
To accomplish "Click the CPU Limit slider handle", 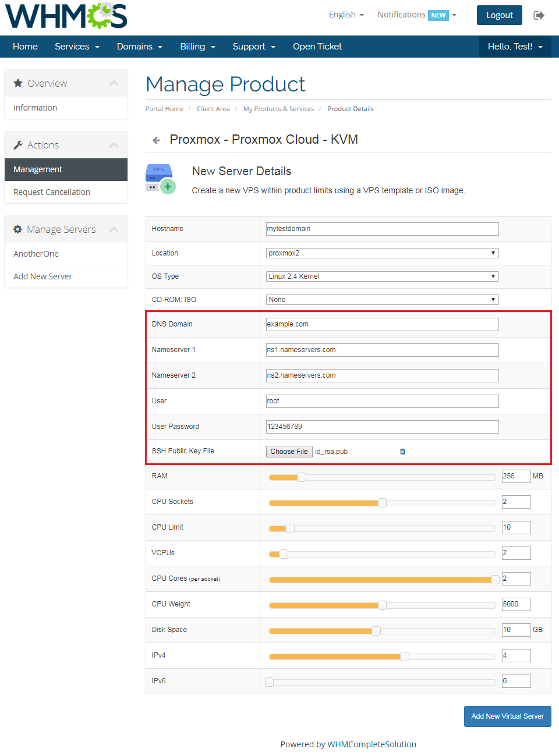I will tap(290, 528).
